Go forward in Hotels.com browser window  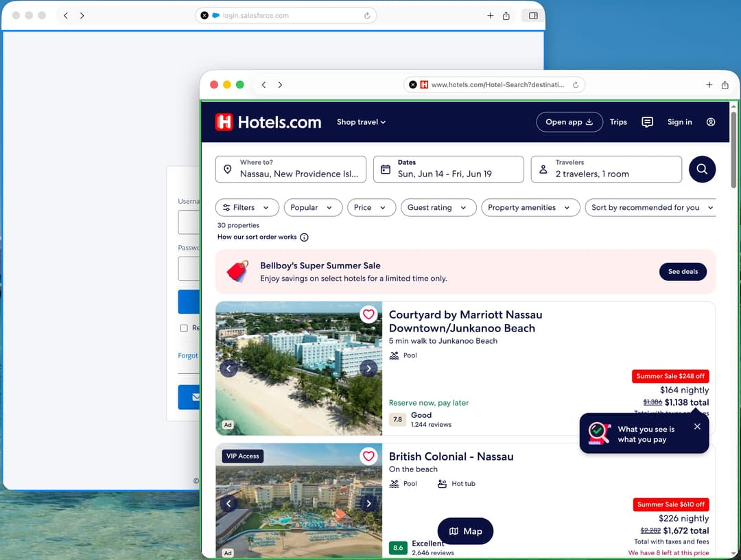[x=280, y=84]
